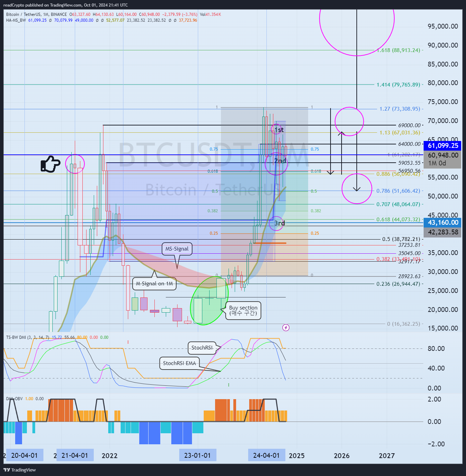Click the HA-MS_BW indicator legend
Viewport: 466px width, 476px height.
point(16,20)
